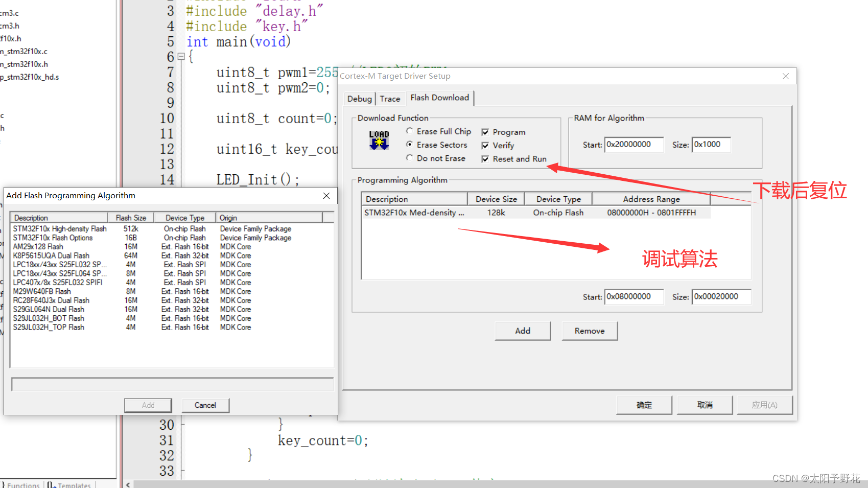
Task: Select LPC18xx/43xx S25FL032 SPI row
Action: 166,265
